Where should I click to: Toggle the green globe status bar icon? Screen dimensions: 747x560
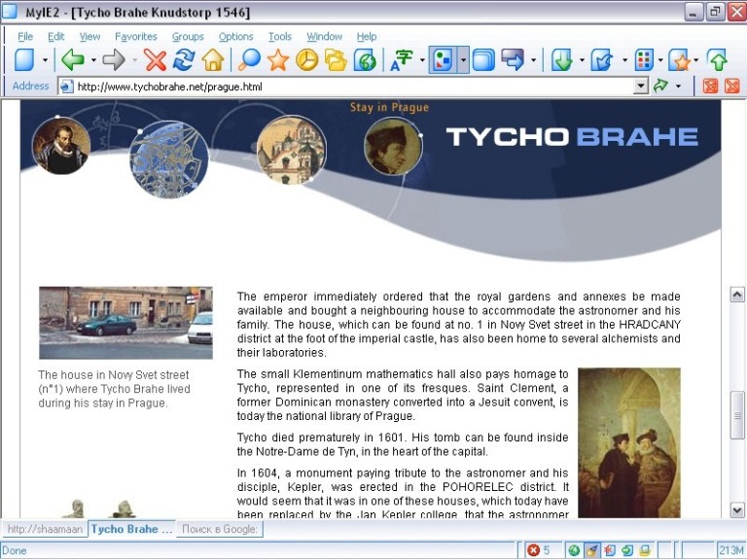pyautogui.click(x=574, y=550)
